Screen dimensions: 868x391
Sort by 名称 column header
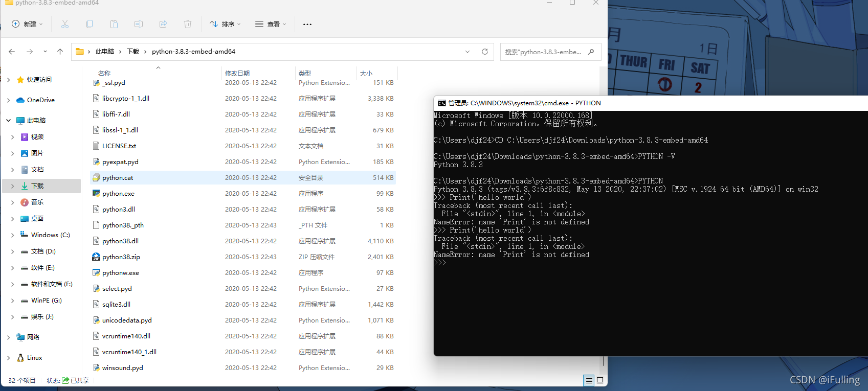[104, 73]
